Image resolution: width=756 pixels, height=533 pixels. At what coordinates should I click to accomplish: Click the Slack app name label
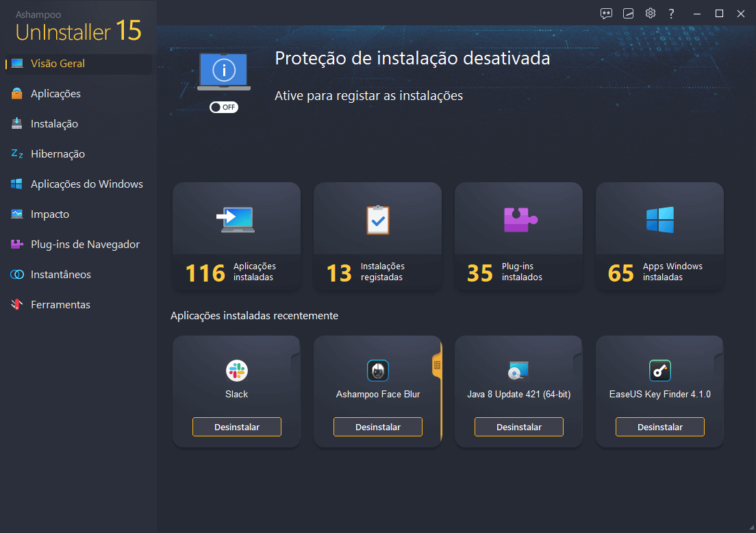(x=237, y=394)
